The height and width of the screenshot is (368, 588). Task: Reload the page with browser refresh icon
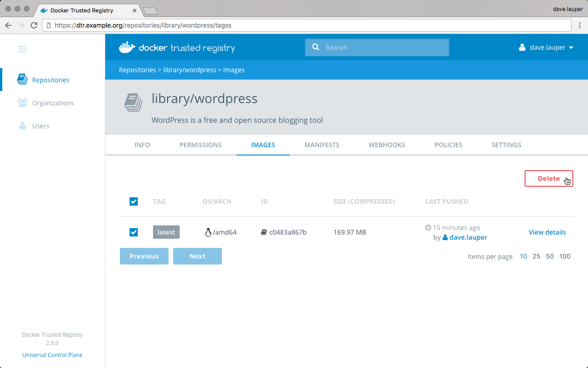pyautogui.click(x=34, y=25)
